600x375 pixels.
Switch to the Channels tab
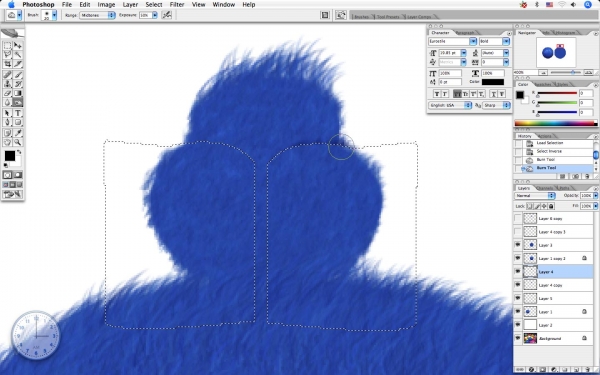coord(545,188)
